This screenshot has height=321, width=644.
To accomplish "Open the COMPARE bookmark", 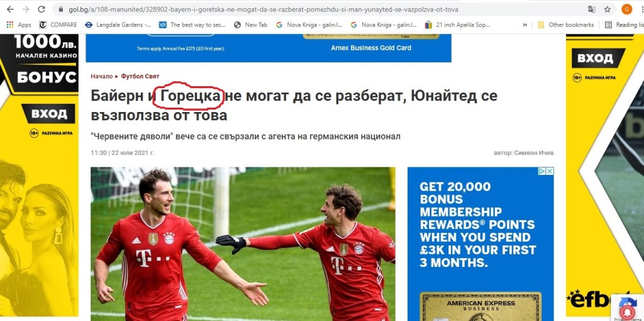I will [x=58, y=25].
